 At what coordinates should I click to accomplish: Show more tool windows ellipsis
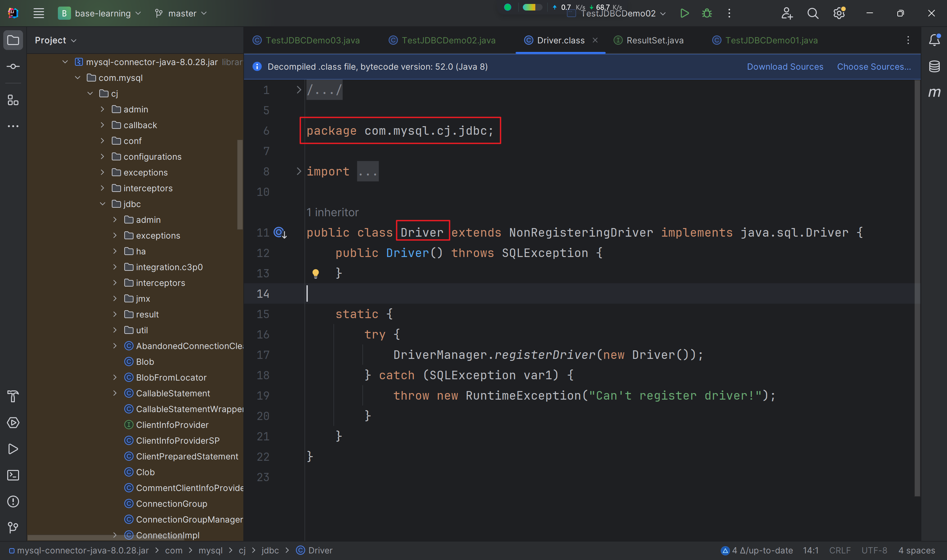coord(13,126)
